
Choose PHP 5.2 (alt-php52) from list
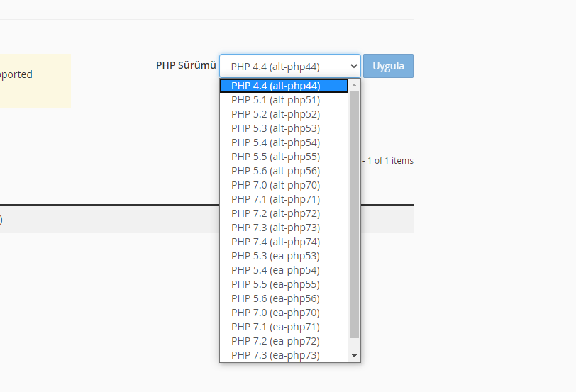pyautogui.click(x=284, y=114)
